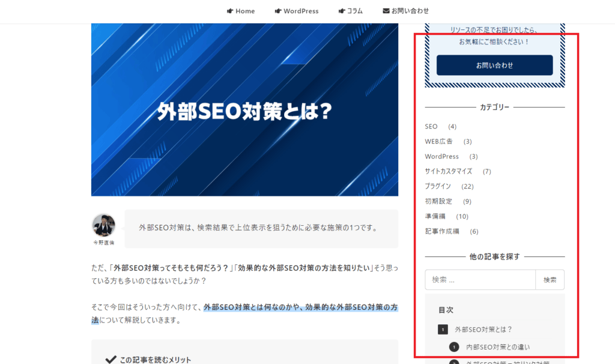The height and width of the screenshot is (364, 615).
Task: Click the square number 1 badge in 目次
Action: point(443,330)
